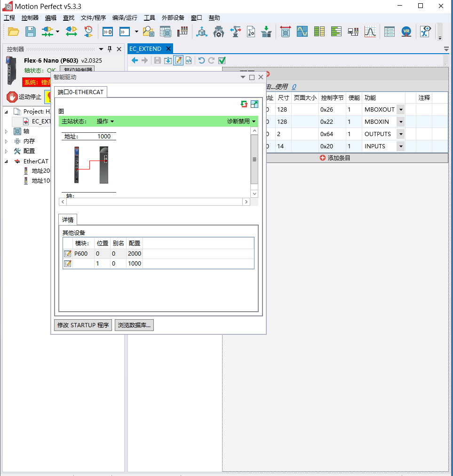This screenshot has width=453, height=476.
Task: Toggle the editor edit mode pencil icon
Action: coord(178,60)
